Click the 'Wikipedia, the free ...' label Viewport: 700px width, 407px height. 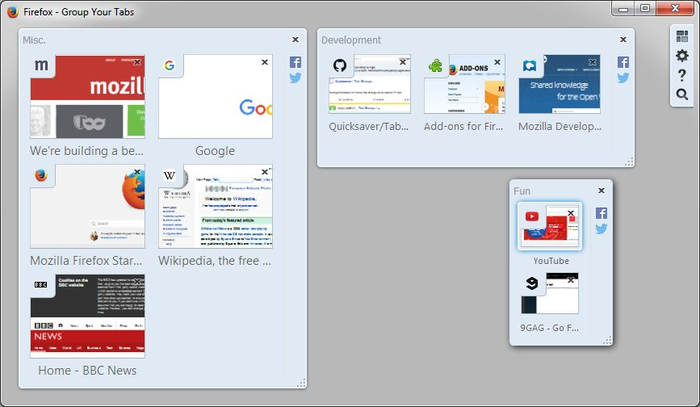(215, 261)
